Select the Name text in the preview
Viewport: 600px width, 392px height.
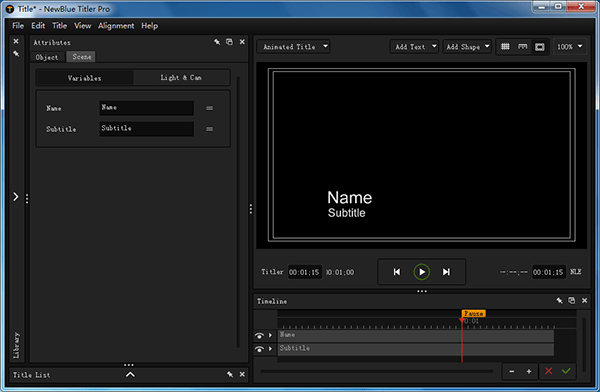(349, 198)
